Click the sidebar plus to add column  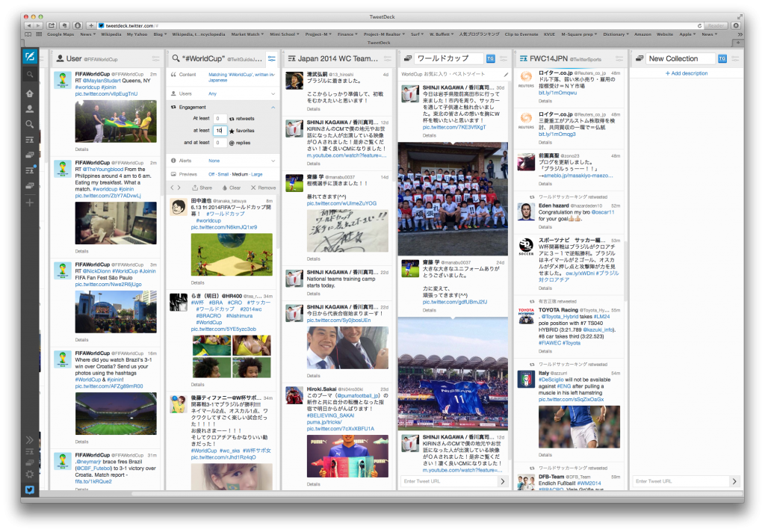[x=30, y=202]
